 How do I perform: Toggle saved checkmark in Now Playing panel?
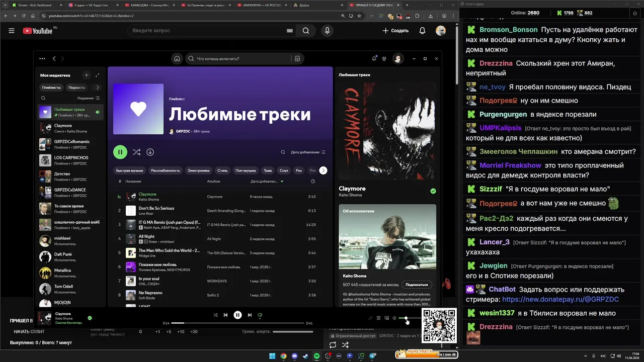[x=433, y=191]
